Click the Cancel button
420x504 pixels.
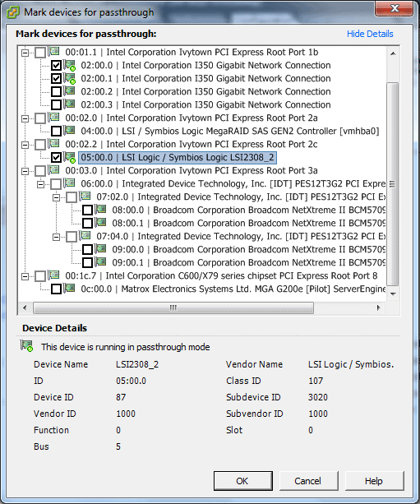tap(308, 481)
